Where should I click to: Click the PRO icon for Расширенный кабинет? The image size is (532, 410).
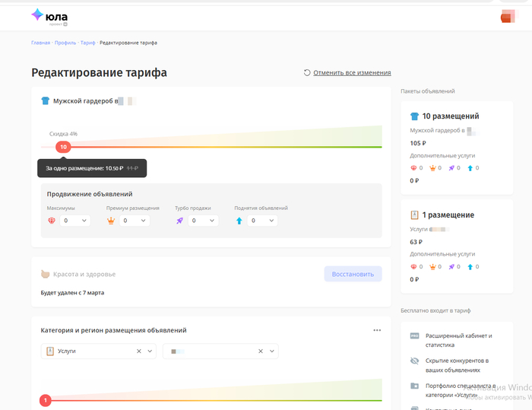(414, 335)
